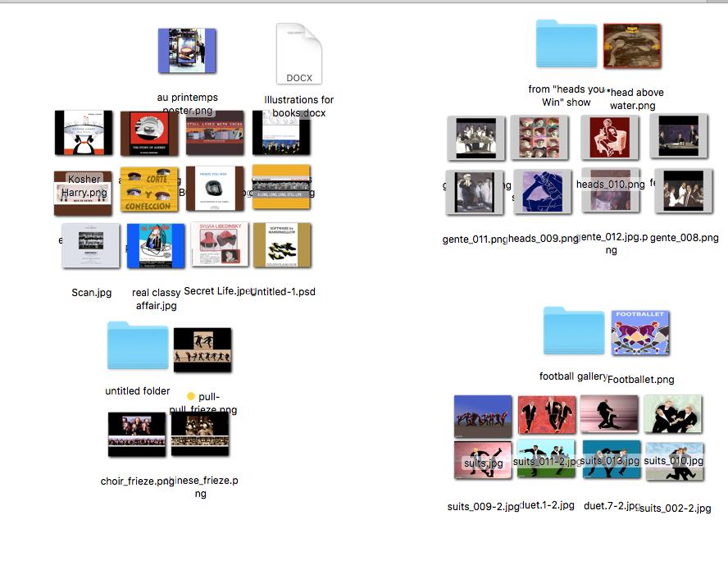Screen dimensions: 728x561
Task: Open the gente_011.png image
Action: pyautogui.click(x=475, y=193)
